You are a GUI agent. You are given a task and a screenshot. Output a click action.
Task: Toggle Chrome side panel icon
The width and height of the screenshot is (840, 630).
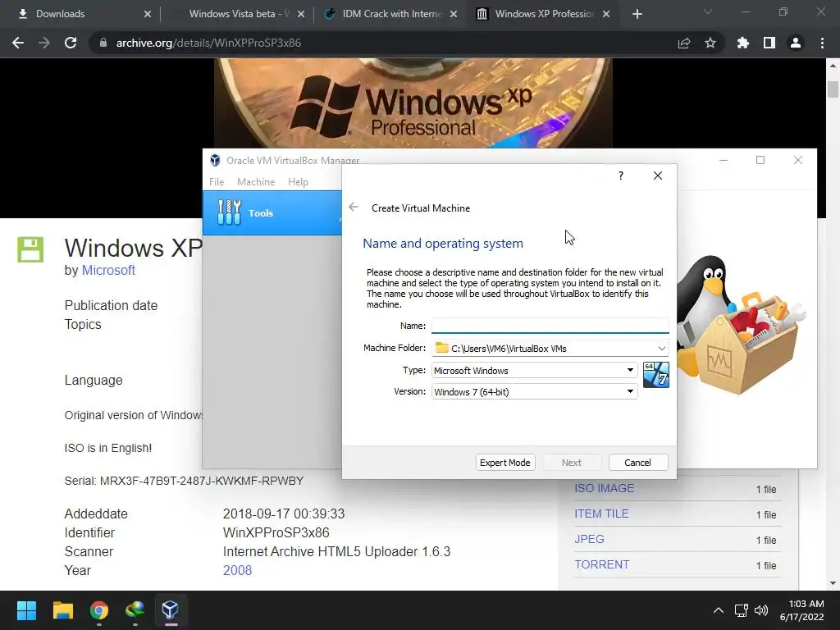769,43
